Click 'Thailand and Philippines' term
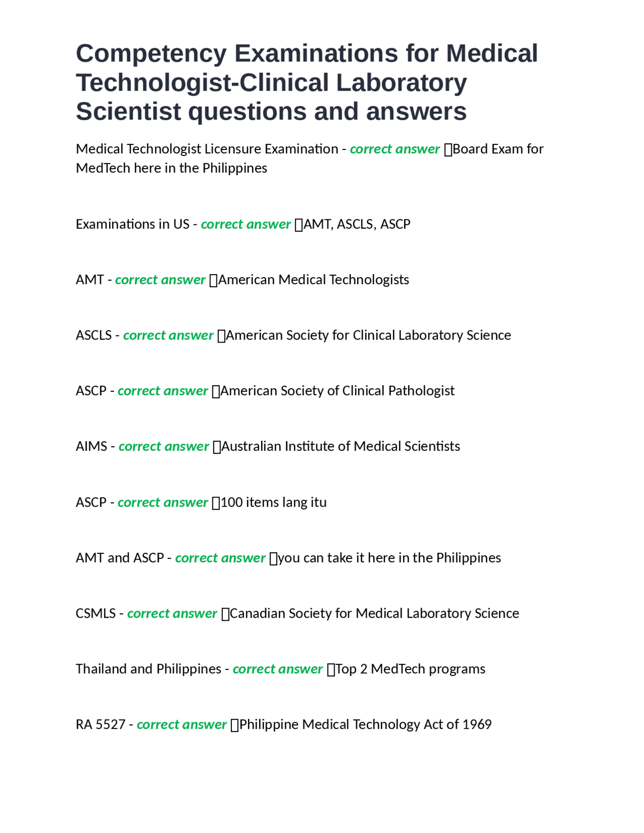This screenshot has width=644, height=833. 148,669
